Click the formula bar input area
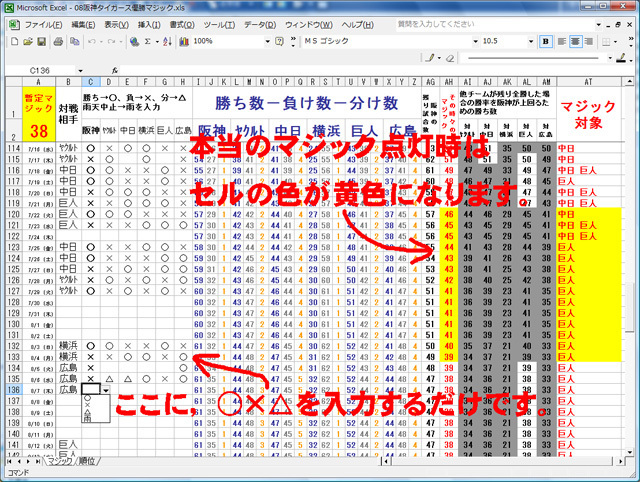 click(376, 71)
